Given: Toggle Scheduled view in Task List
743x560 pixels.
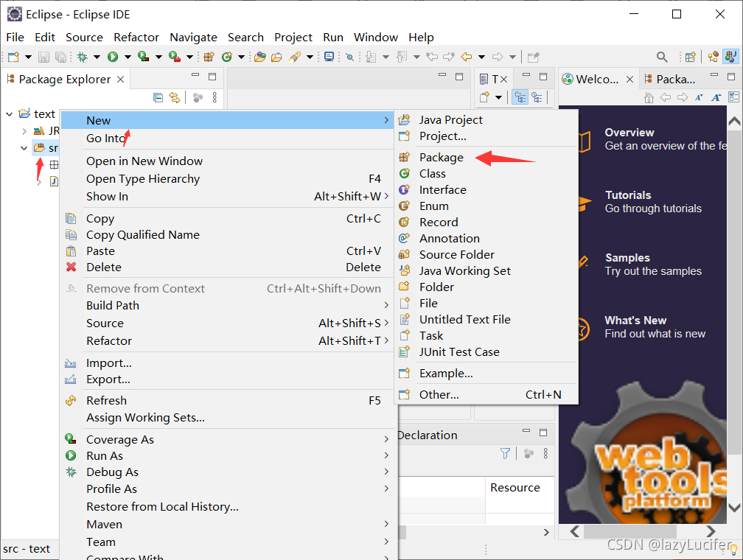Looking at the screenshot, I should click(x=537, y=97).
